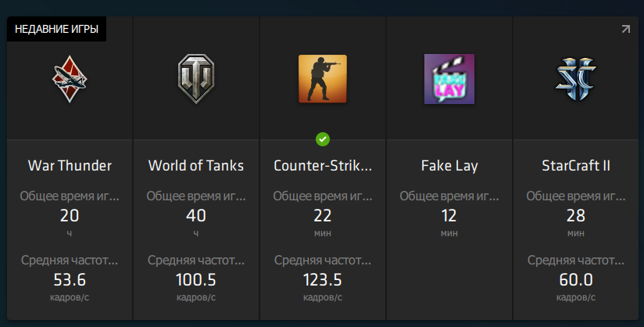The width and height of the screenshot is (644, 327).
Task: Open the StarCraft II title text
Action: (x=575, y=165)
